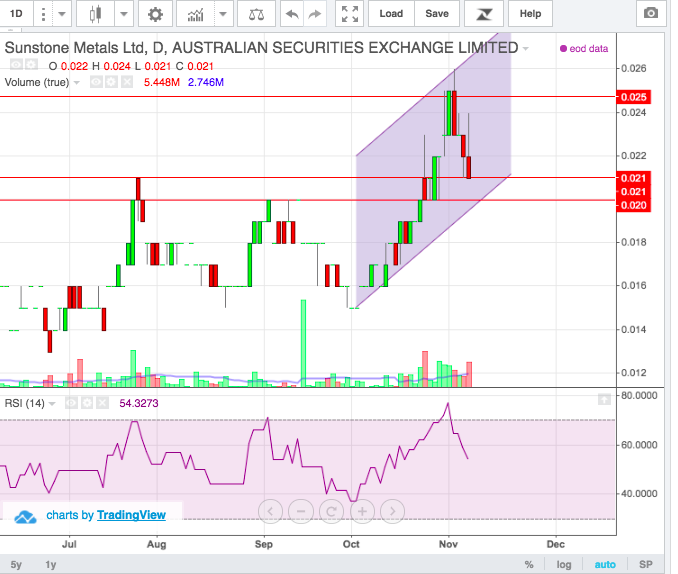Expand indicators dropdown arrow

[223, 14]
